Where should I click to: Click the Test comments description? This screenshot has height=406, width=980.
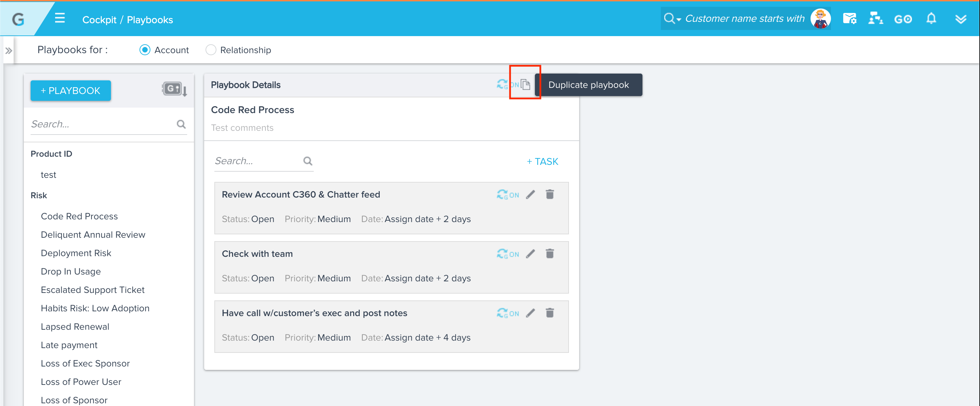(x=242, y=128)
